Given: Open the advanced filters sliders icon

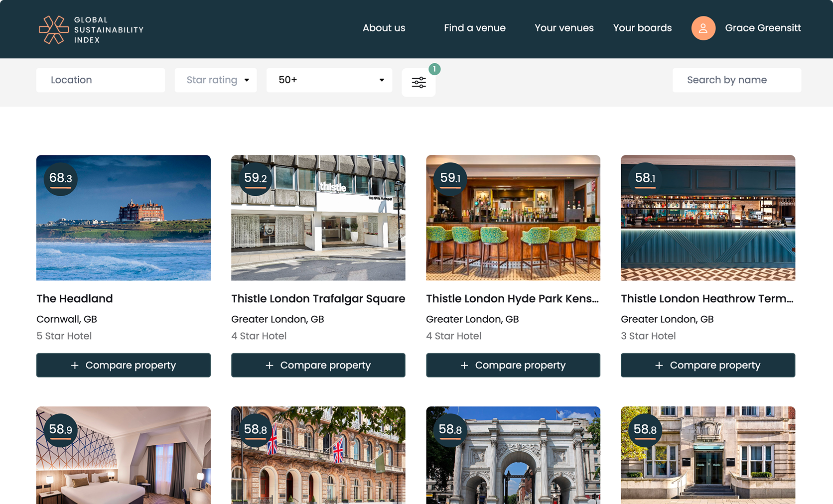Looking at the screenshot, I should click(418, 82).
